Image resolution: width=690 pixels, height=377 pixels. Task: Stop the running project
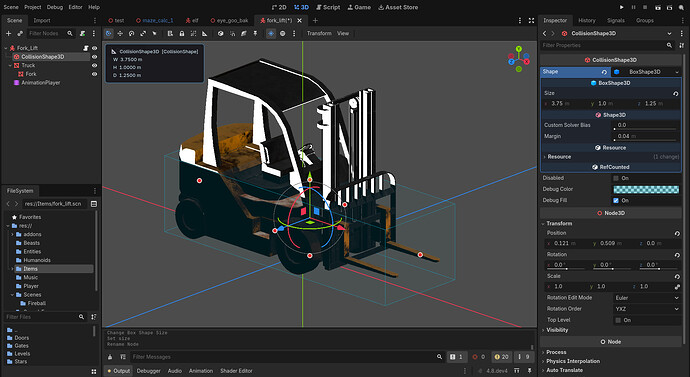click(645, 7)
